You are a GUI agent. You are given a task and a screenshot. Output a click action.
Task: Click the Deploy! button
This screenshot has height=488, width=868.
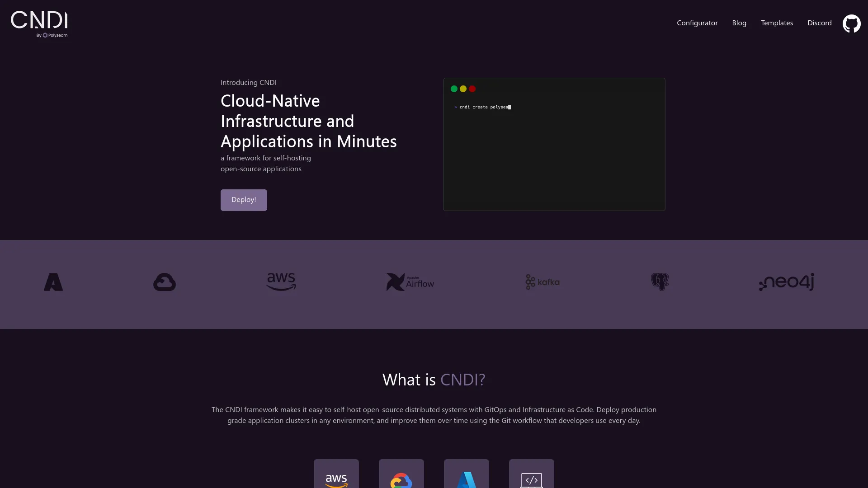[x=244, y=200]
